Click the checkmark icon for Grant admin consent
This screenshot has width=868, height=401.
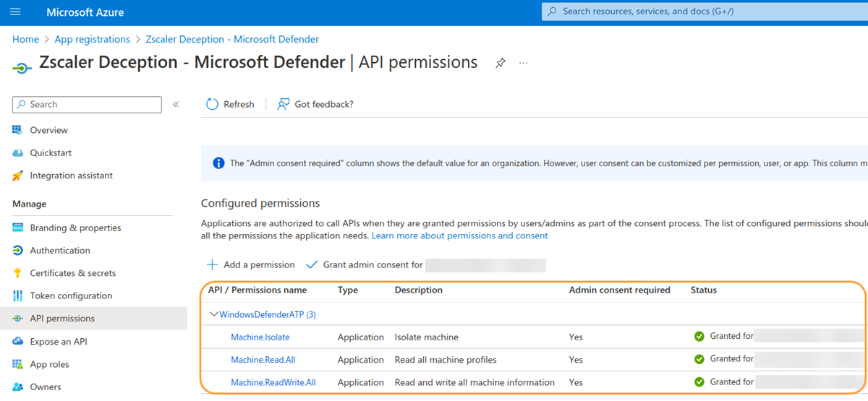pyautogui.click(x=312, y=264)
